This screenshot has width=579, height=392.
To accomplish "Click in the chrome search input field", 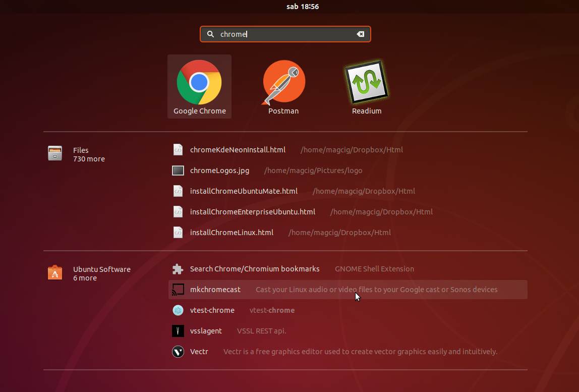I will click(x=285, y=34).
